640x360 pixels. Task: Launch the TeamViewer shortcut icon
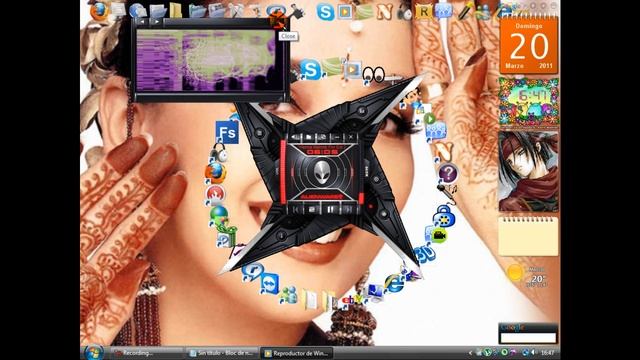coord(269,285)
